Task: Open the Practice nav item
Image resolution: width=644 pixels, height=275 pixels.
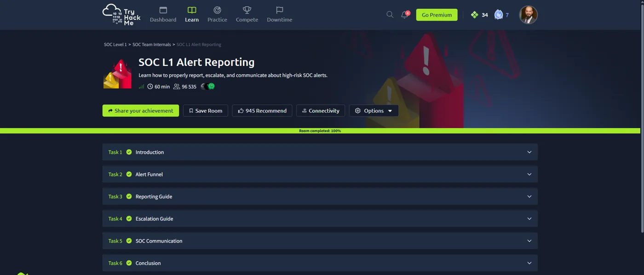Action: click(x=217, y=15)
